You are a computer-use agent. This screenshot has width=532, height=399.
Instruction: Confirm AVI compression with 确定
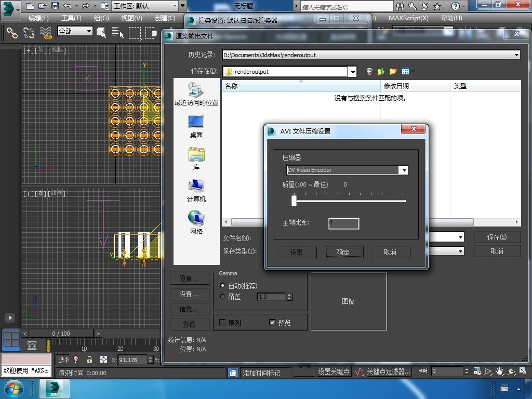coord(343,252)
